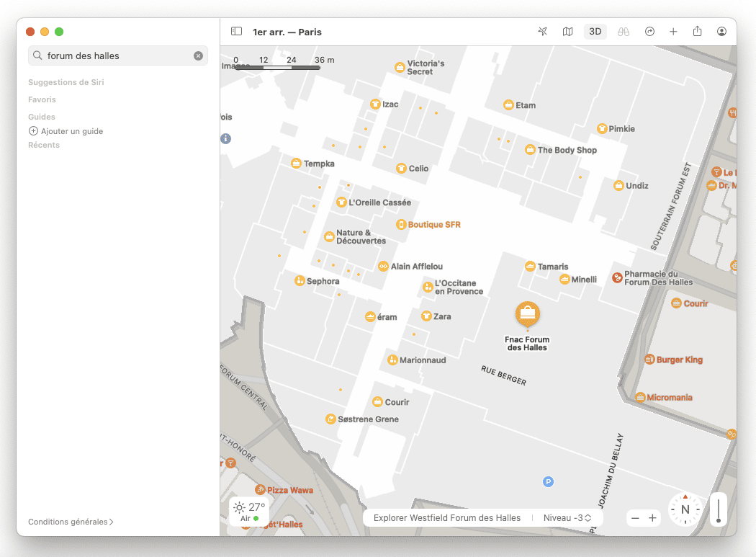Open the directions arrow icon

point(649,32)
